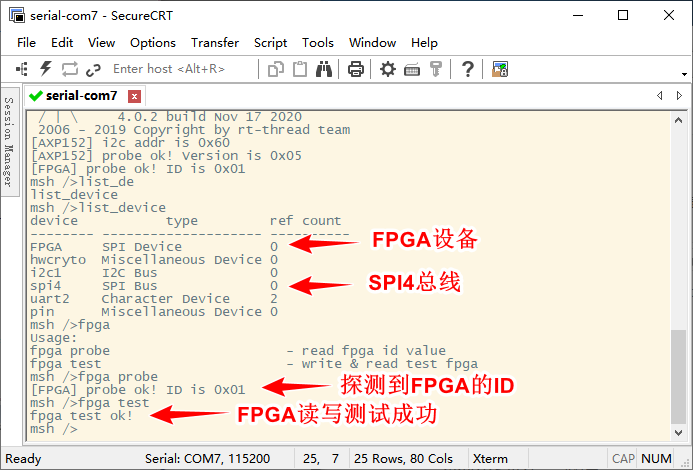Close the serial-com7 tab
This screenshot has height=470, width=693.
pyautogui.click(x=135, y=96)
